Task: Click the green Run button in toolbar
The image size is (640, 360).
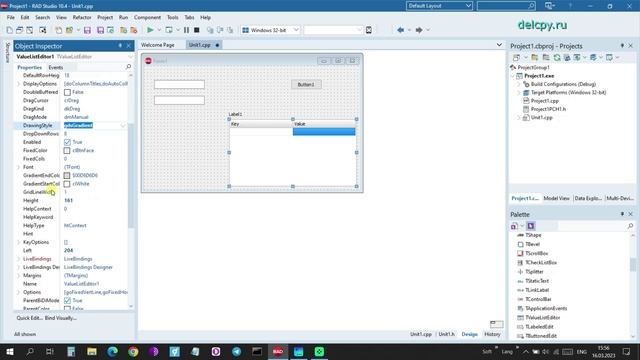Action: [x=150, y=30]
